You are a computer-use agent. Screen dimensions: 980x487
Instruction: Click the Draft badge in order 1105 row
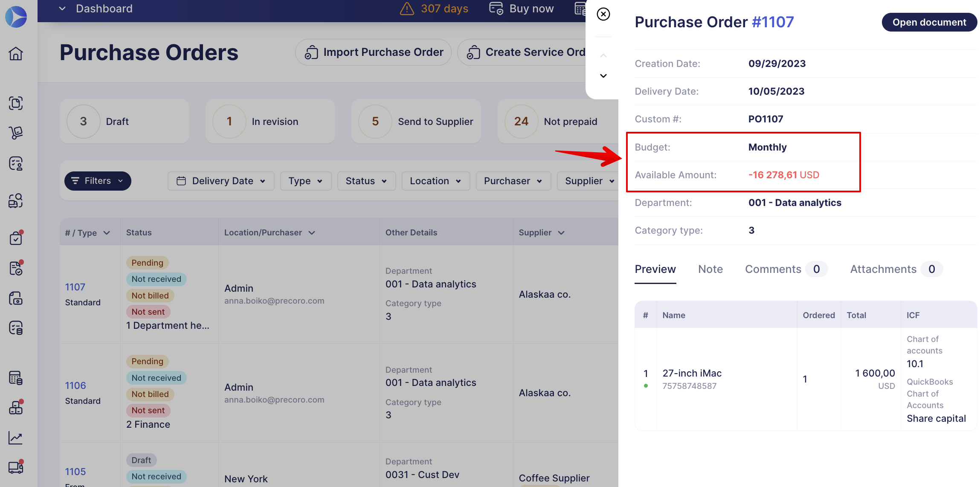tap(141, 461)
